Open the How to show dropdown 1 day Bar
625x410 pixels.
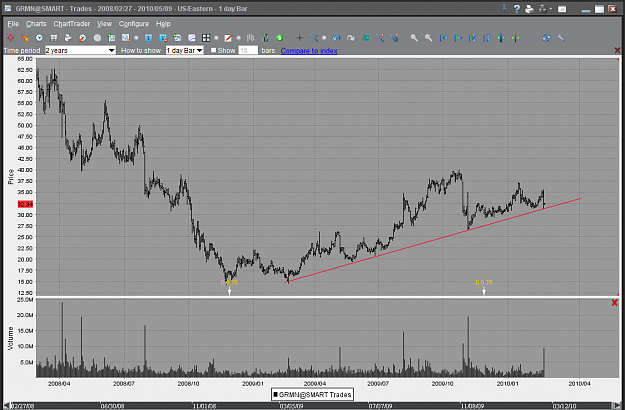(185, 50)
